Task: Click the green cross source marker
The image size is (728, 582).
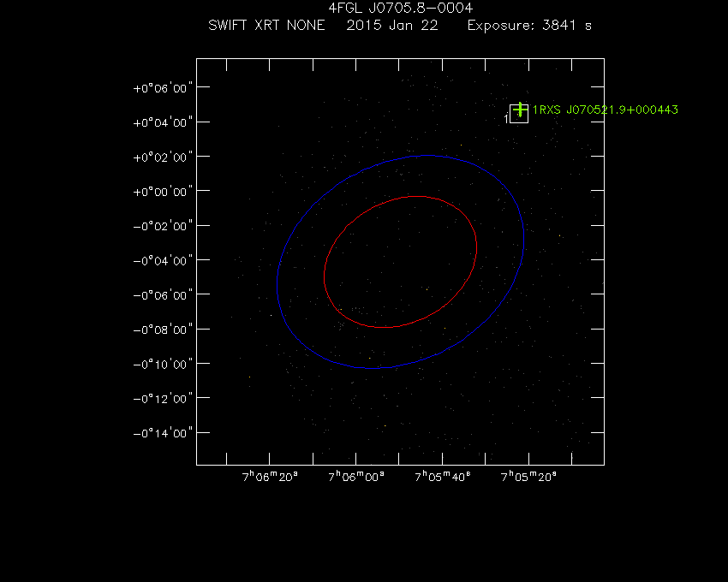Action: click(x=521, y=110)
